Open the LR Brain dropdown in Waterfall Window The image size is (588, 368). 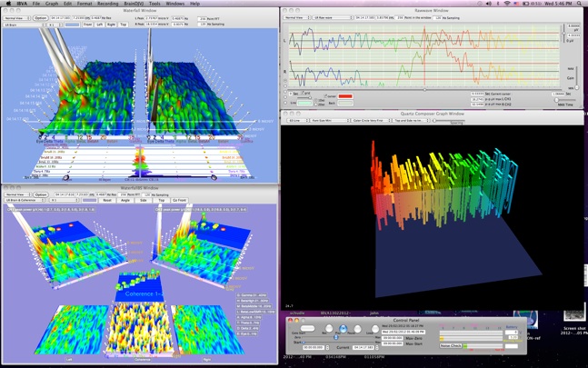24,25
